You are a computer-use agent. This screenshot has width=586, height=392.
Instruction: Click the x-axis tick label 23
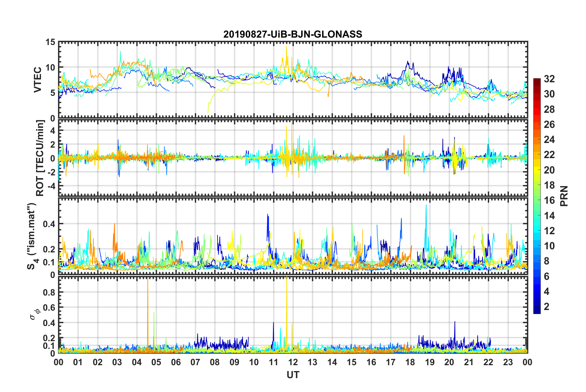(508, 362)
